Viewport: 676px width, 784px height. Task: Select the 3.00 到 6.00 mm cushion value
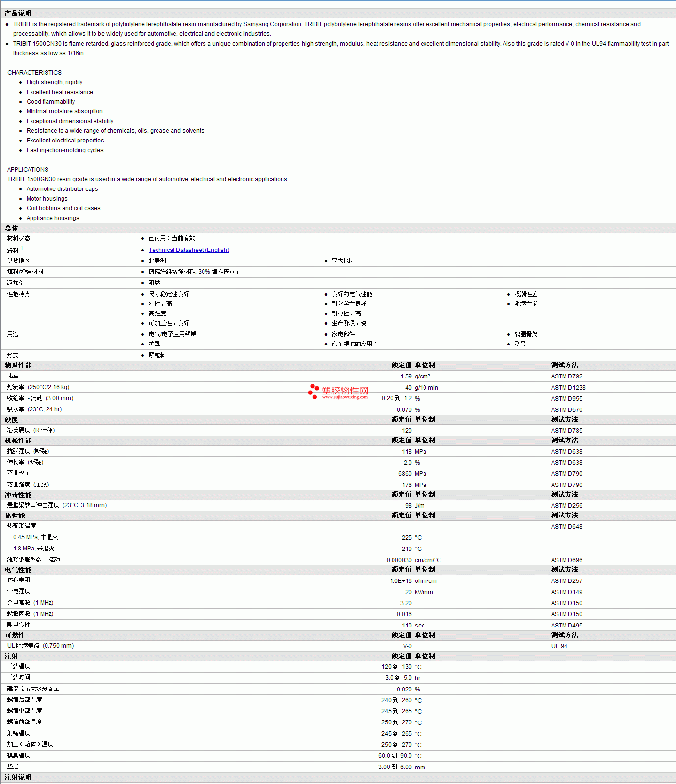point(402,767)
